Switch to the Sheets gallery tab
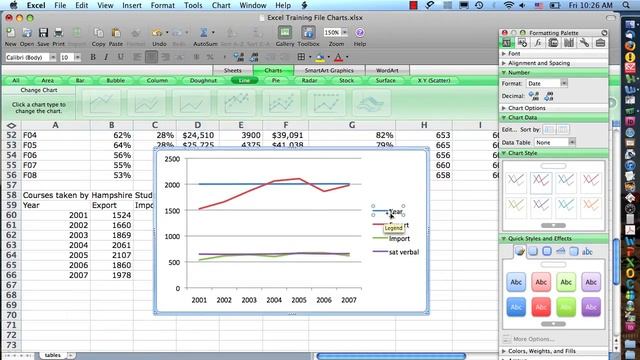640x360 pixels. 233,70
